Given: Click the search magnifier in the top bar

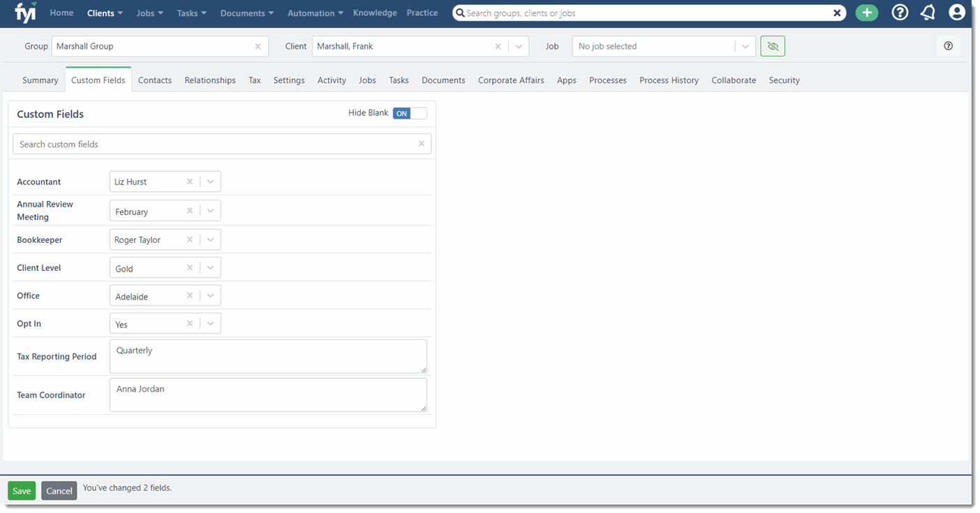Looking at the screenshot, I should coord(460,13).
